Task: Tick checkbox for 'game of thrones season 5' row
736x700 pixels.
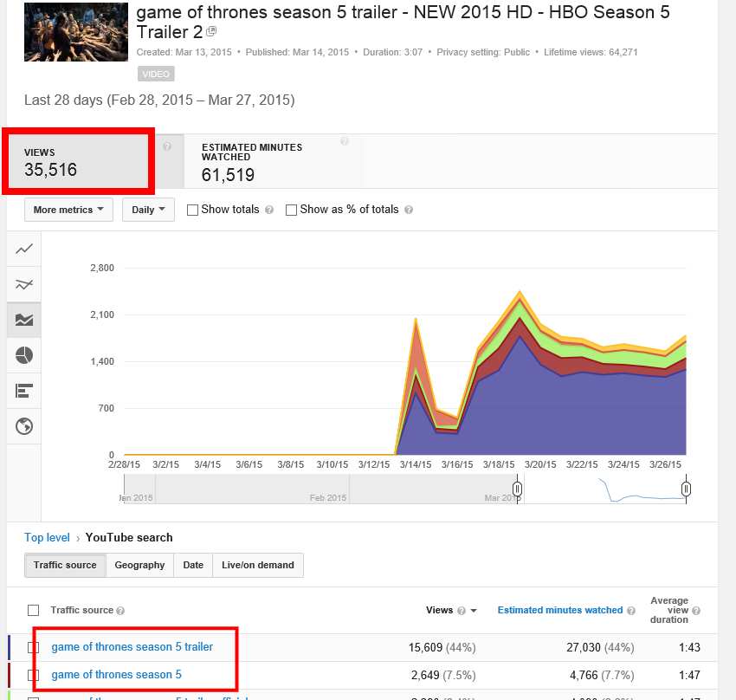Action: pyautogui.click(x=33, y=675)
